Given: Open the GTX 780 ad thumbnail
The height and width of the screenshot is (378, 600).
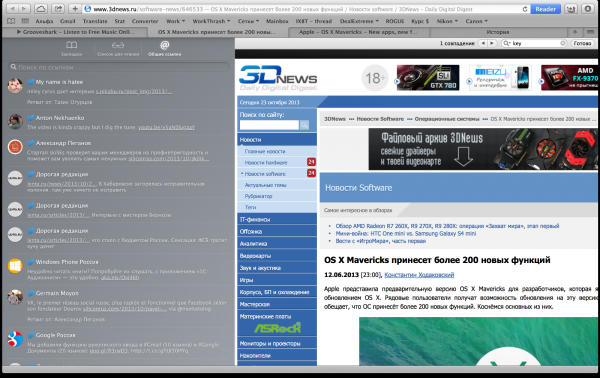Looking at the screenshot, I should [428, 78].
